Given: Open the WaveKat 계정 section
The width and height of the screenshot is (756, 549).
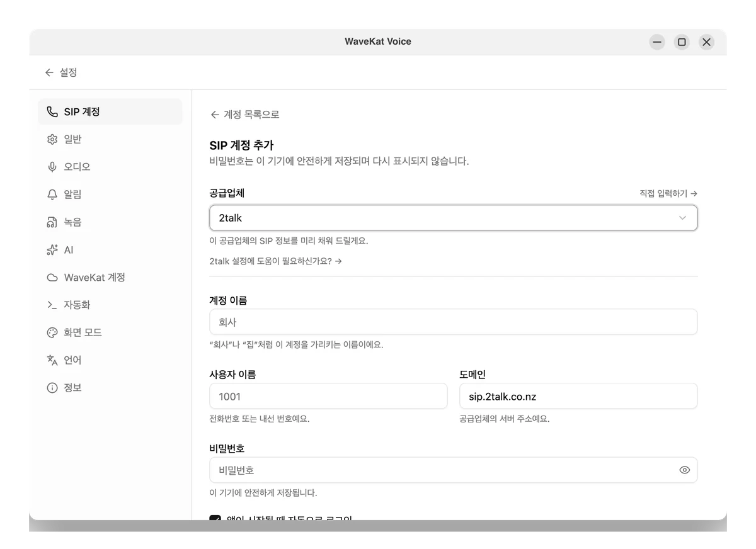Looking at the screenshot, I should click(110, 278).
